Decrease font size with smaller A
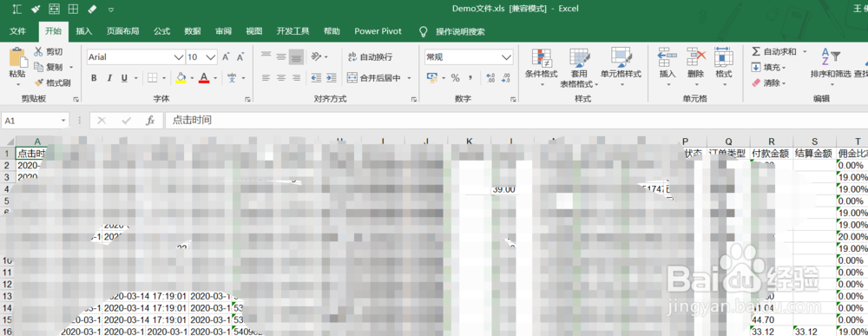The height and width of the screenshot is (336, 868). point(240,57)
